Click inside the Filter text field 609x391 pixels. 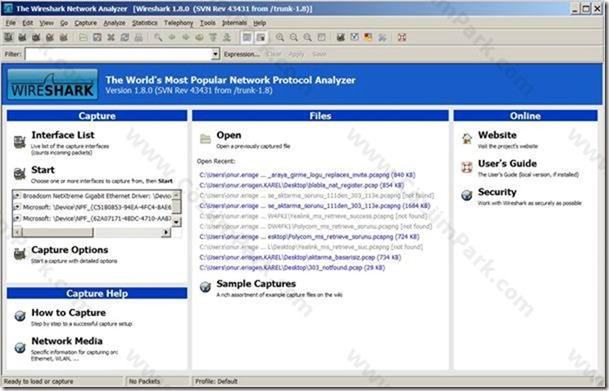pos(119,54)
